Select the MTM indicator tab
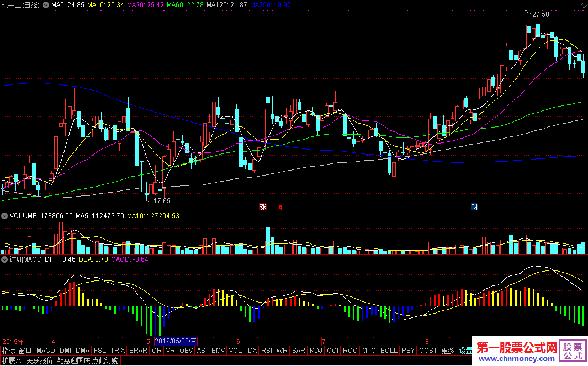Viewport: 588px width, 366px height. (369, 351)
